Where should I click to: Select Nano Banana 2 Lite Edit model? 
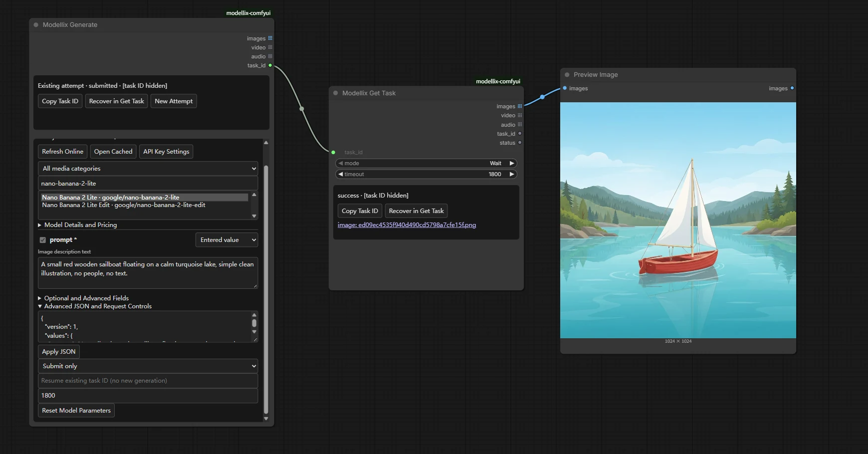(124, 205)
